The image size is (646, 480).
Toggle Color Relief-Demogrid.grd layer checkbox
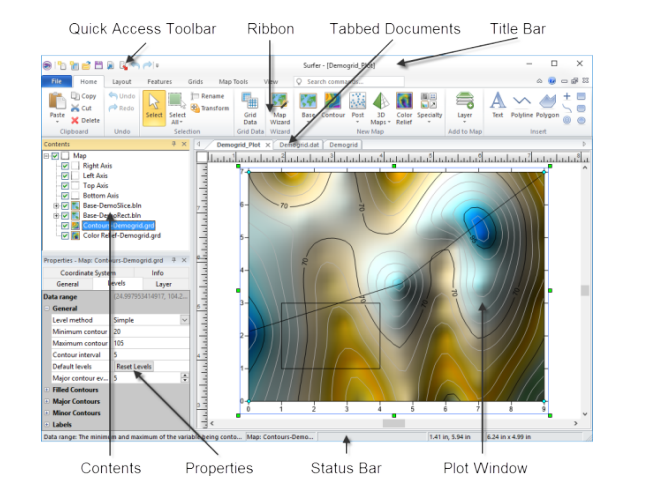65,236
